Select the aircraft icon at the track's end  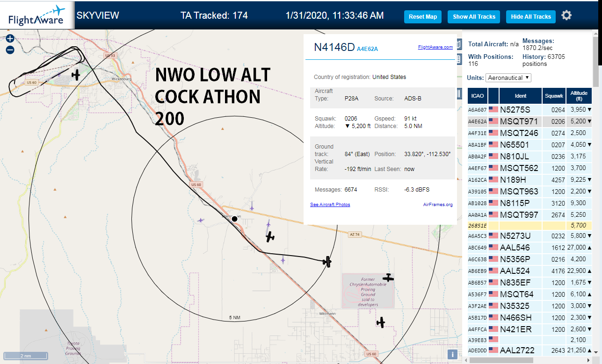coord(327,261)
